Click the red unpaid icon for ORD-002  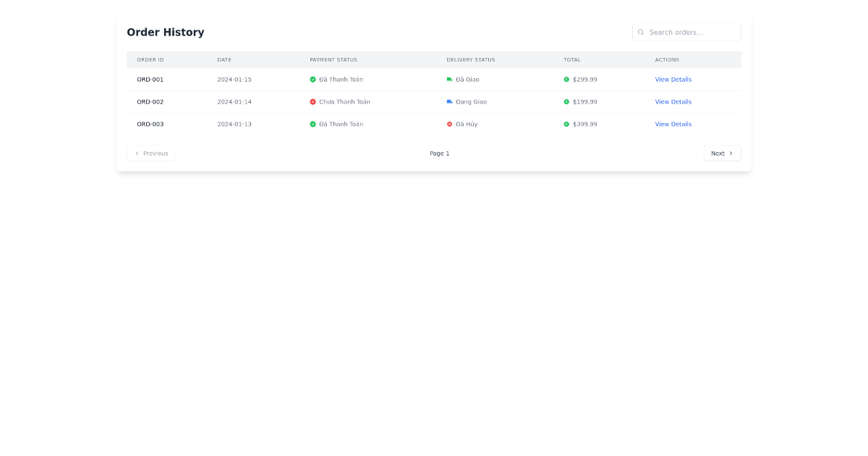coord(312,102)
